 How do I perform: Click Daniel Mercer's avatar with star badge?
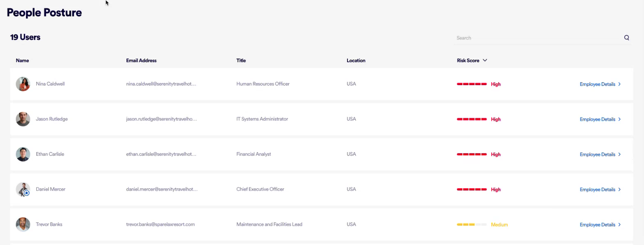[x=23, y=190]
